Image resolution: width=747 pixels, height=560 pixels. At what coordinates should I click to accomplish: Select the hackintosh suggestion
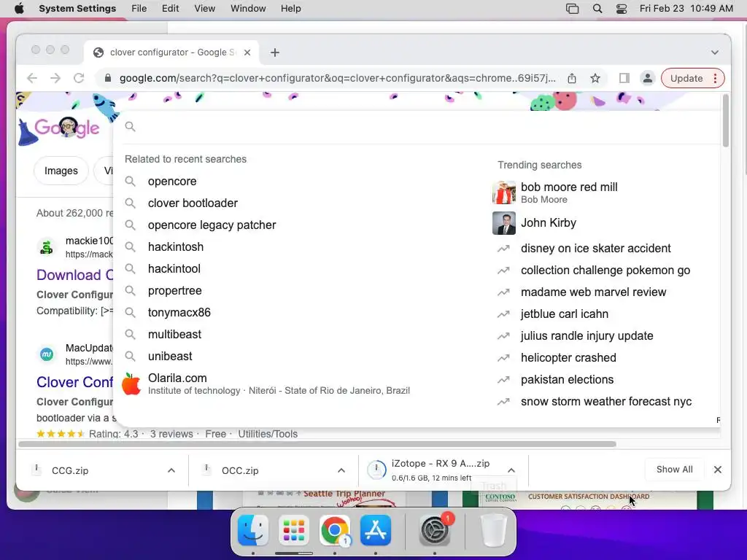175,247
